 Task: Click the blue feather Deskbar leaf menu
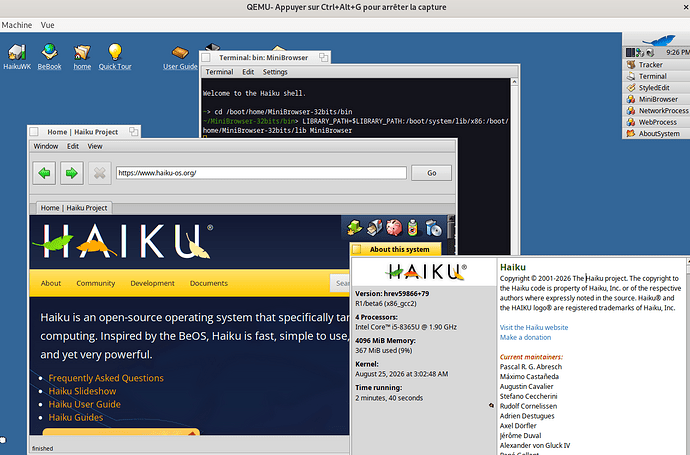(x=659, y=40)
